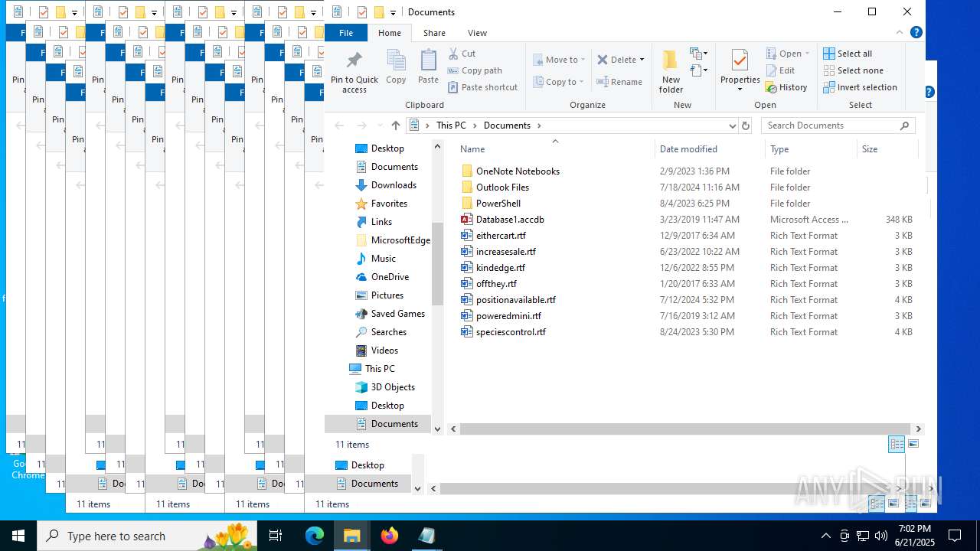Select Videos in the navigation pane

(x=377, y=350)
